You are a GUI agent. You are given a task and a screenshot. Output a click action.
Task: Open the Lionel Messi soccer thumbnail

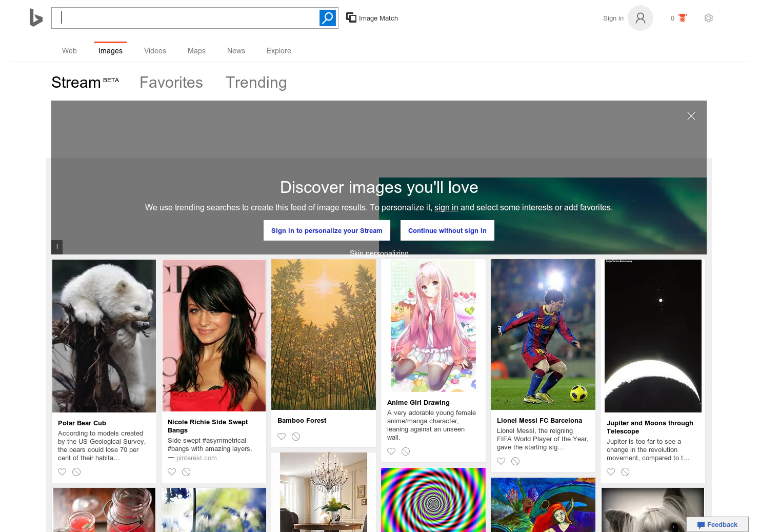coord(543,334)
